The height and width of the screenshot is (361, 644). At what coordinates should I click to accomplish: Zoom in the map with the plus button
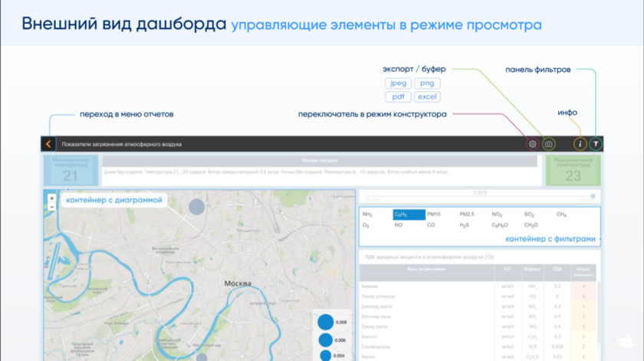(52, 199)
